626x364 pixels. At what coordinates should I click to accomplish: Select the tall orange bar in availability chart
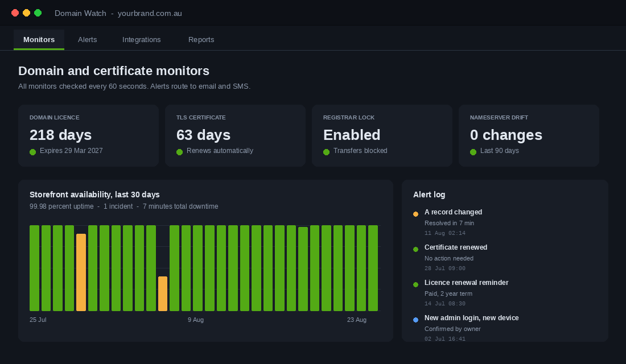(81, 272)
